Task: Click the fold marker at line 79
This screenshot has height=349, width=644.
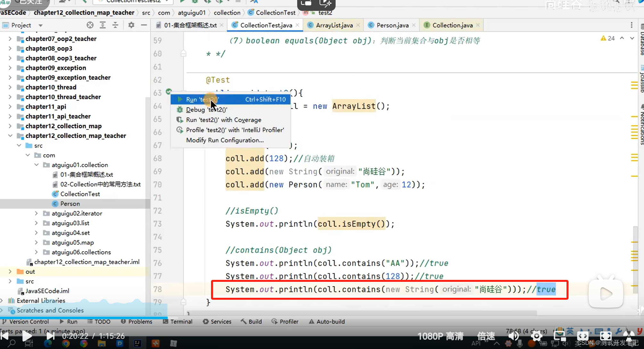Action: [x=183, y=302]
